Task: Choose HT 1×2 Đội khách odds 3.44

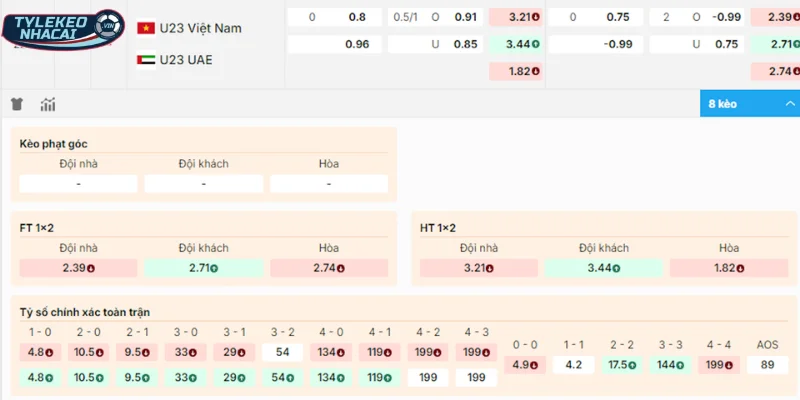Action: point(604,268)
